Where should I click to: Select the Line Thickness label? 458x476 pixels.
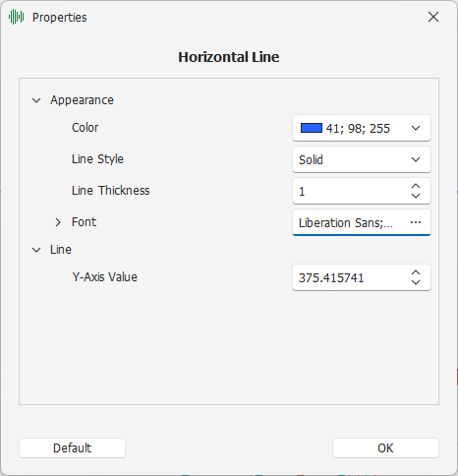pos(111,191)
